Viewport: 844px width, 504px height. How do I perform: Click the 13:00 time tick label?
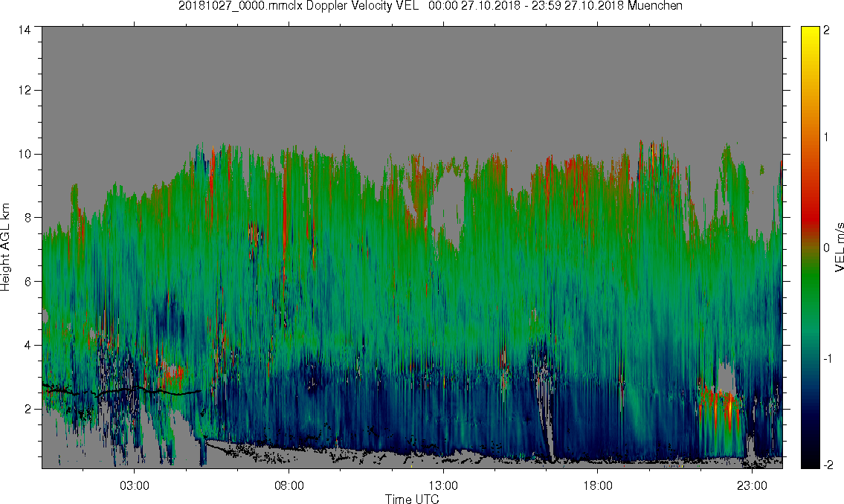tap(443, 485)
